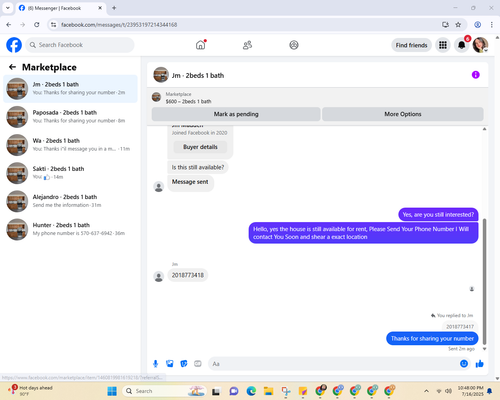Click the 'Yes, are you still interested?' message
This screenshot has height=400, width=500.
438,215
